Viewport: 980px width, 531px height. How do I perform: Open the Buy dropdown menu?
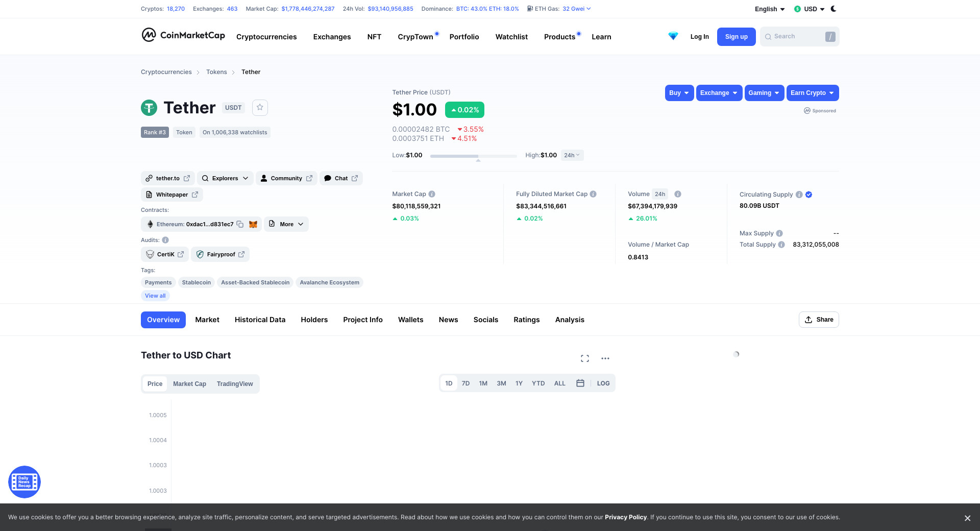(x=679, y=93)
